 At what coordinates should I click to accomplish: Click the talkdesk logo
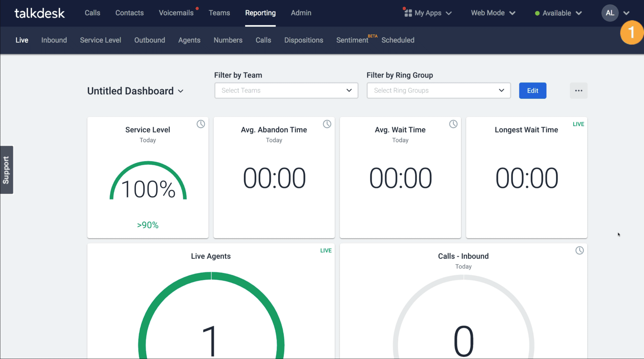[39, 13]
